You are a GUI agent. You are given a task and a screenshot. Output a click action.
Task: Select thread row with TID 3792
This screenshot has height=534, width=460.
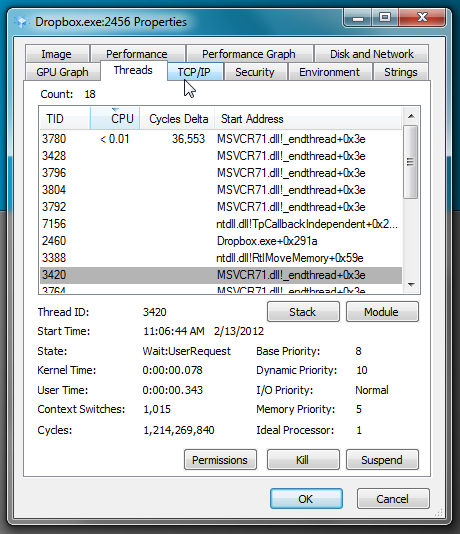coord(221,207)
